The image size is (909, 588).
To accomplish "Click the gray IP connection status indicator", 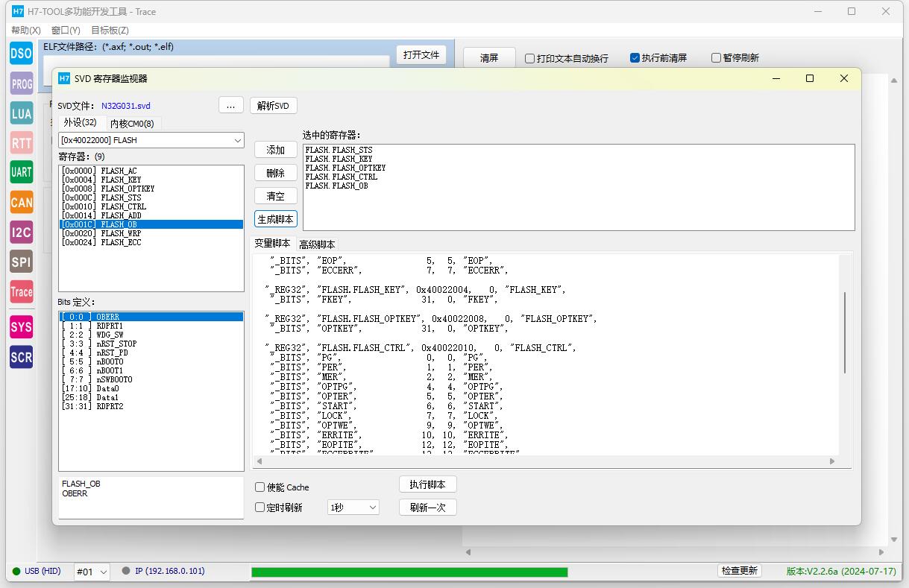I will (x=126, y=572).
